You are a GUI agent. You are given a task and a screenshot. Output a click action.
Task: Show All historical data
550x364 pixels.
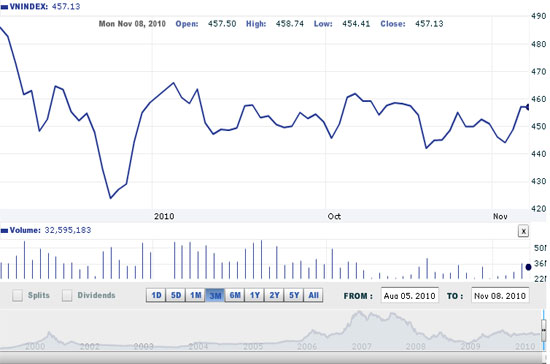point(313,295)
